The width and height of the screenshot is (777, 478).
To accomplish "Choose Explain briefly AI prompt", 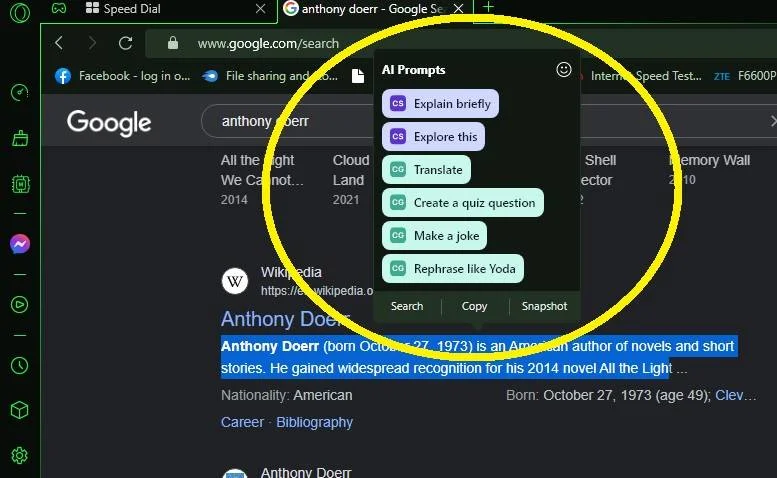I will (x=440, y=104).
